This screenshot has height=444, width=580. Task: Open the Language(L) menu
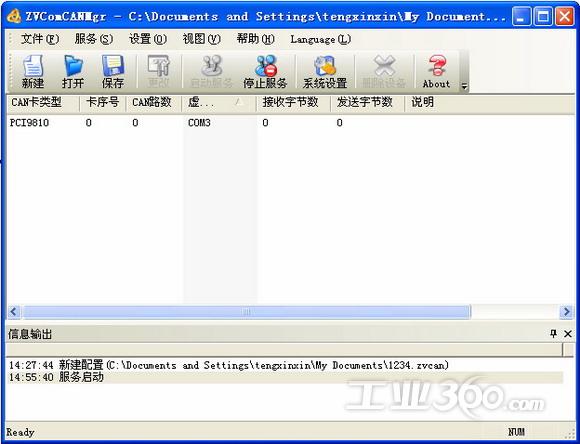[320, 39]
